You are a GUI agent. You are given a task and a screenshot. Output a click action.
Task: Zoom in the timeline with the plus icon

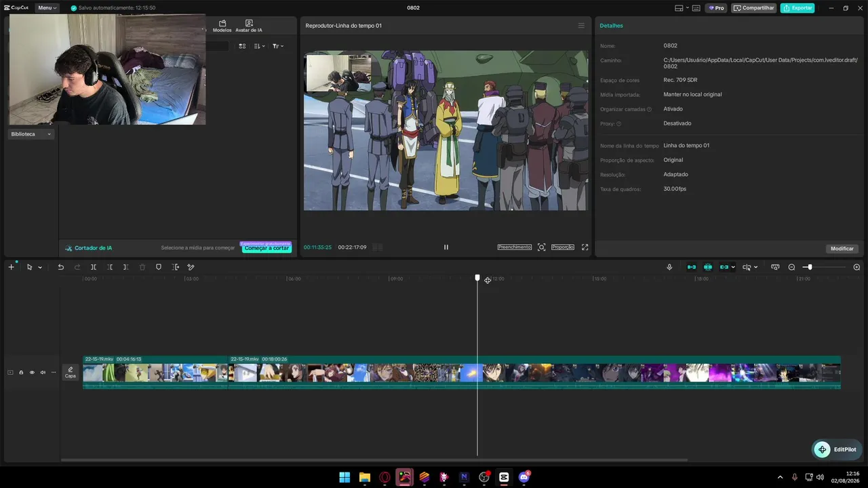[856, 267]
